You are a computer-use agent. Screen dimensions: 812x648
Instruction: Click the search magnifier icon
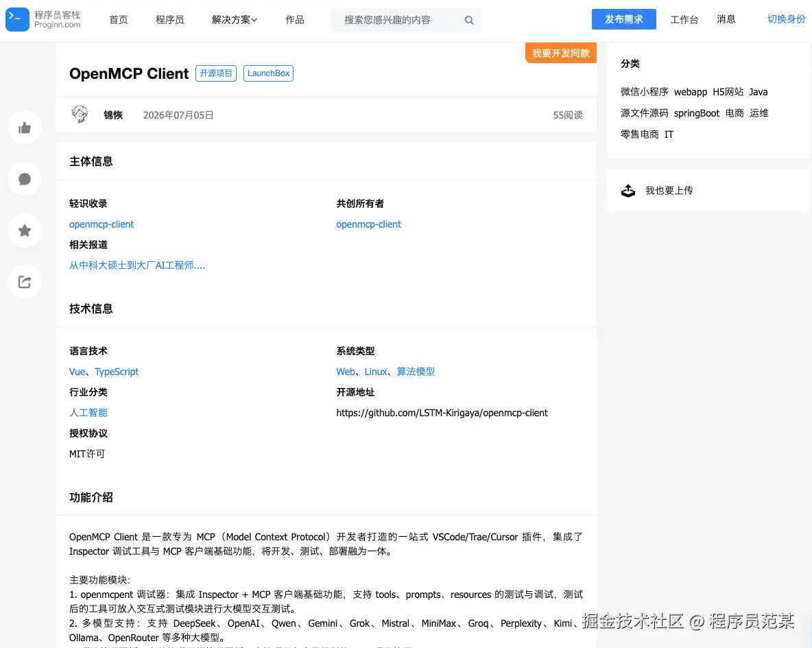click(x=469, y=20)
